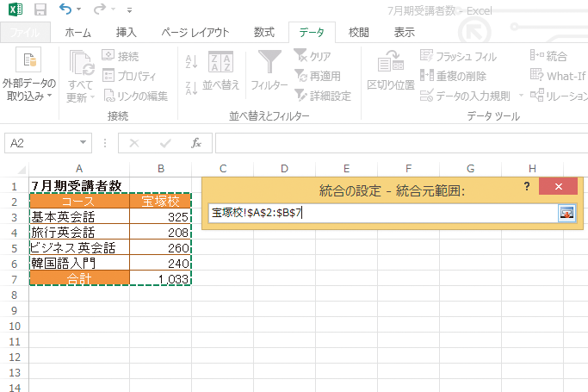Expand the データの入力規則 dropdown arrow

[521, 96]
